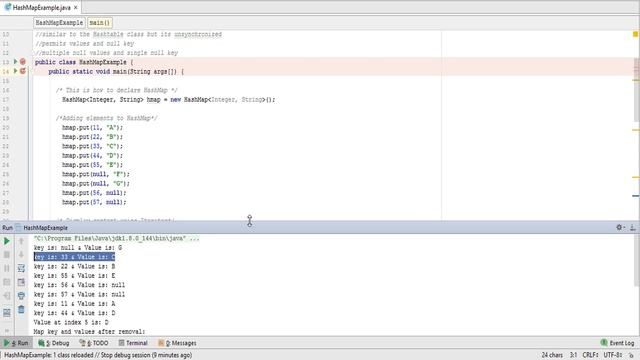Viewport: 640px width, 360px height.
Task: Click code line hmap.put(22, "B")
Action: point(92,137)
